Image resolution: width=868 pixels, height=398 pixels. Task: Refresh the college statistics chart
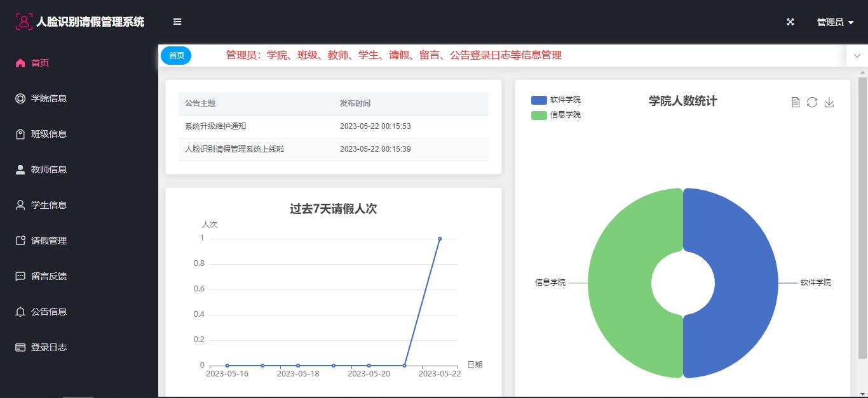coord(812,102)
